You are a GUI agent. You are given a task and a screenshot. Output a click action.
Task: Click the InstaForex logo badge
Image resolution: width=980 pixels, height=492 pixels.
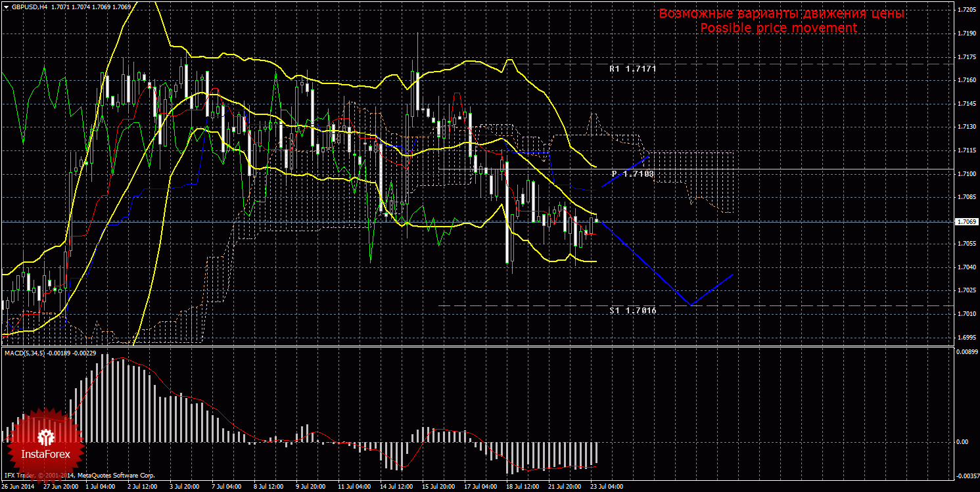click(45, 445)
